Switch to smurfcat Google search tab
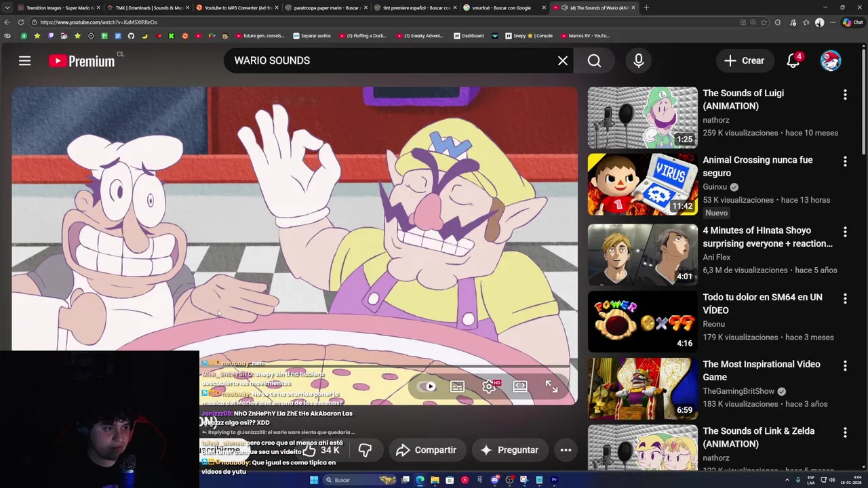The height and width of the screenshot is (488, 868). click(505, 7)
